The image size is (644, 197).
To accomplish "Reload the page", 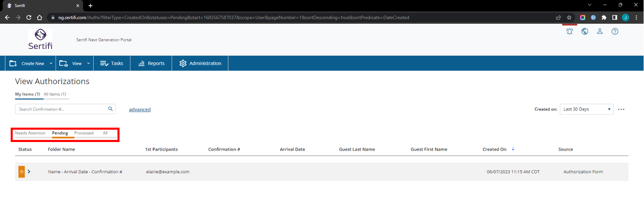I will tap(29, 18).
